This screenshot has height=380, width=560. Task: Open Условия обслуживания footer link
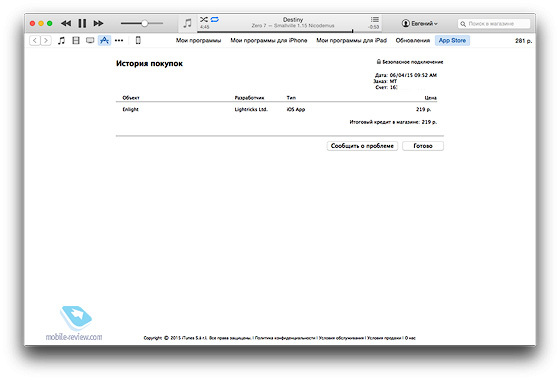coord(341,338)
